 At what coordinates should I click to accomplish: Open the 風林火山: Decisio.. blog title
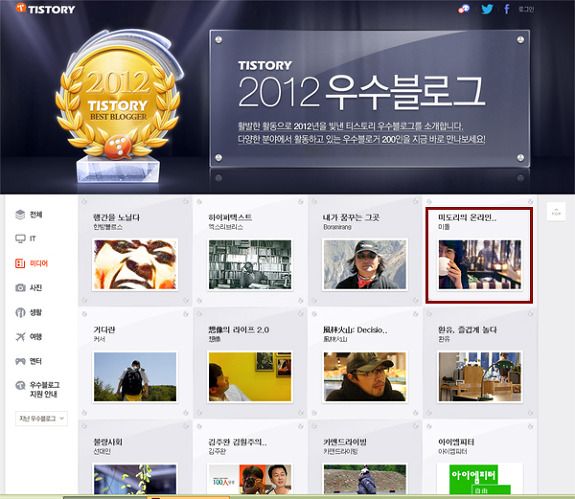[355, 330]
